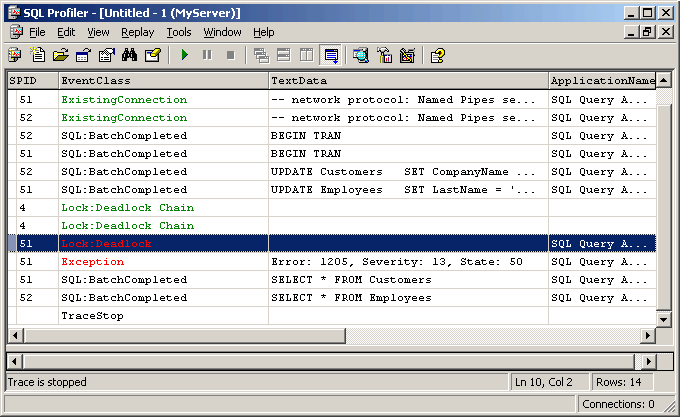Click the grid's vertical scrollbar up arrow
The height and width of the screenshot is (417, 680).
664,81
